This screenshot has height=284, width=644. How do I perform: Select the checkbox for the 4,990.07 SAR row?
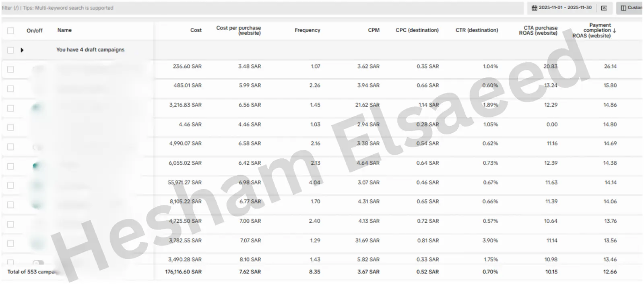click(10, 147)
